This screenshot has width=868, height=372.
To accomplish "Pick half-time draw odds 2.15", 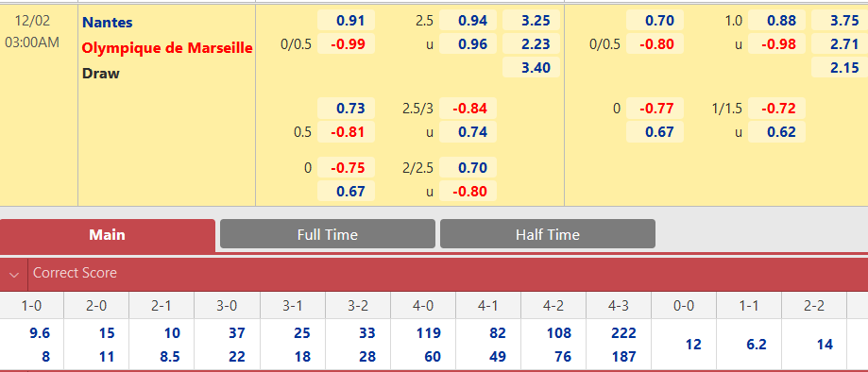I will tap(840, 68).
